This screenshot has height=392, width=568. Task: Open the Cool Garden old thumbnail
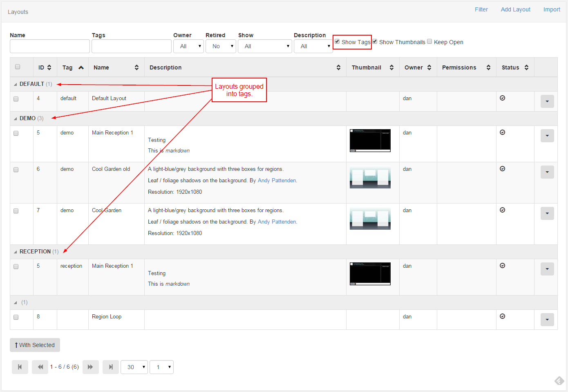370,177
